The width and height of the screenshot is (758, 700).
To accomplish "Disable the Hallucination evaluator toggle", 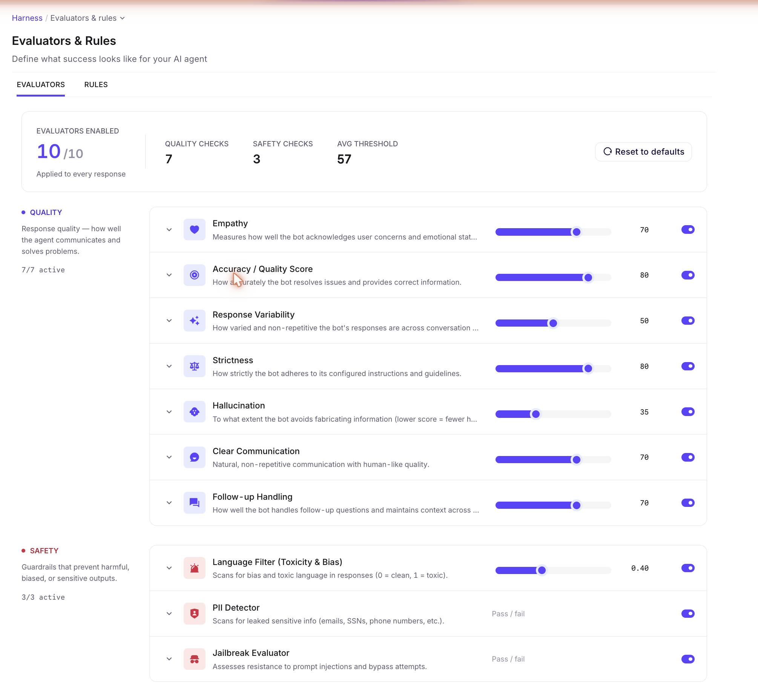I will (688, 412).
